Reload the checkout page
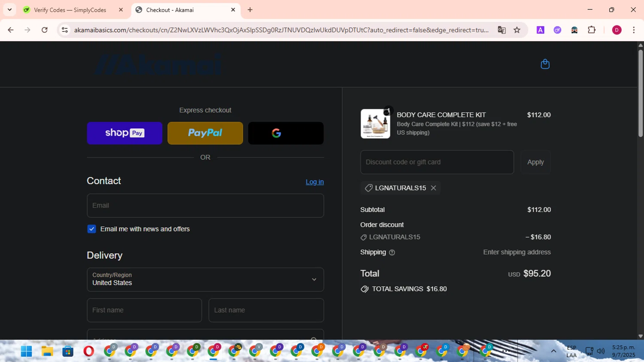 click(x=45, y=30)
